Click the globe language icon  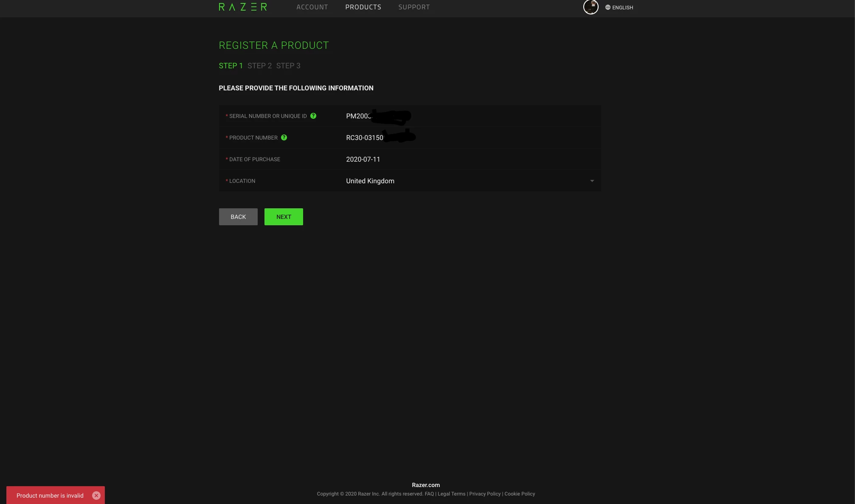pos(607,7)
